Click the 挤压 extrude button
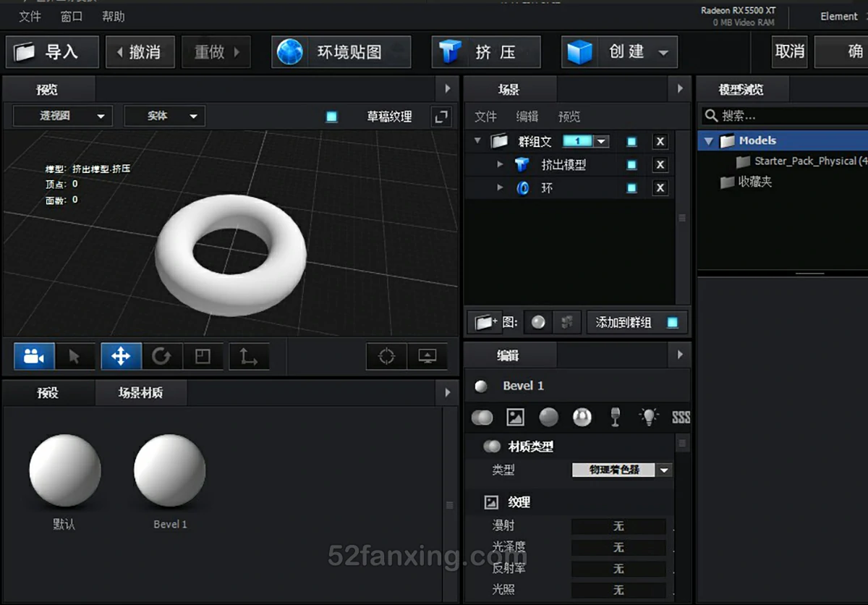The height and width of the screenshot is (605, 868). click(x=486, y=52)
